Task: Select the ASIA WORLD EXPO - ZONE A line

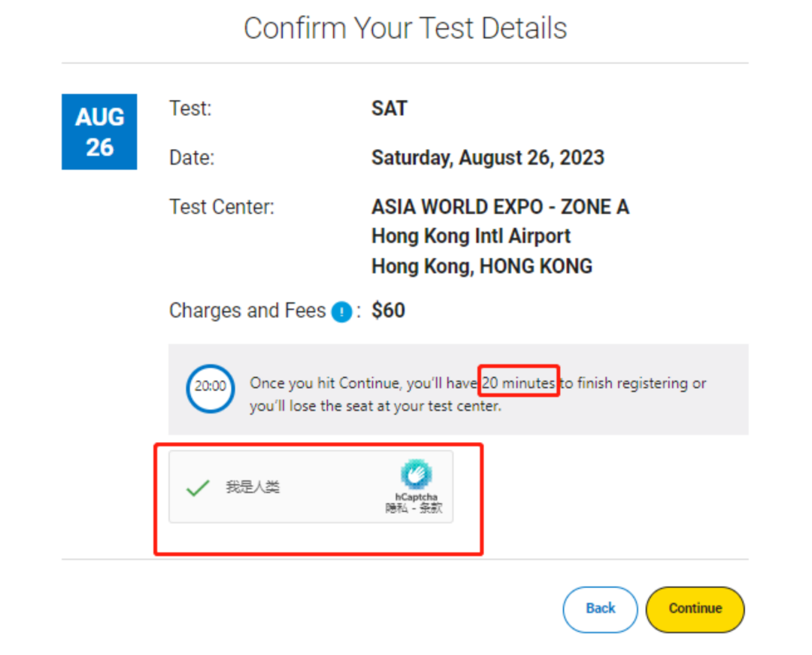Action: (x=500, y=207)
